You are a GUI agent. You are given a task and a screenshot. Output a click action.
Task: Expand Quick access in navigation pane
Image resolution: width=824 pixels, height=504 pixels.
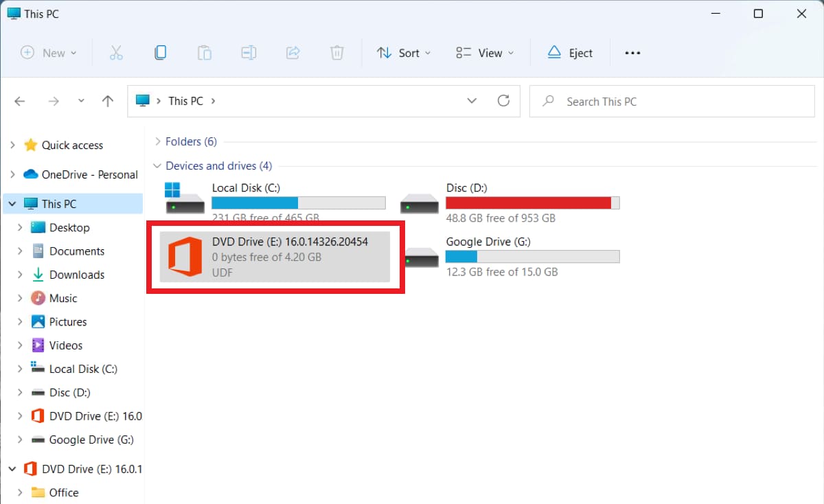click(12, 145)
